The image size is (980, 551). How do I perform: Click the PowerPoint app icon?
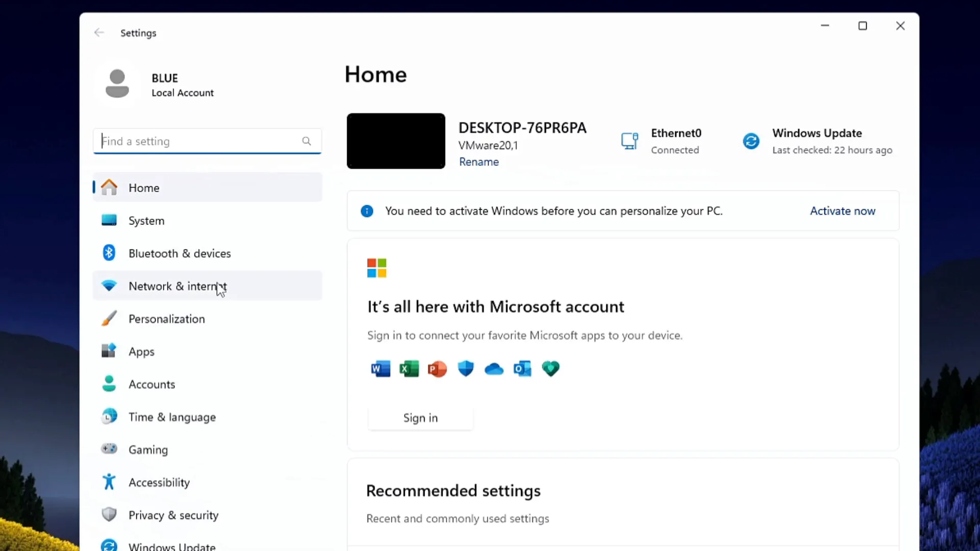click(x=437, y=368)
